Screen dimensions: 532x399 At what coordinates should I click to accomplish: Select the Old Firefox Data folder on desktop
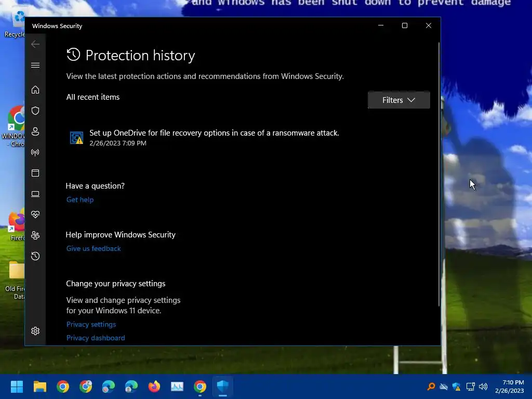[15, 281]
